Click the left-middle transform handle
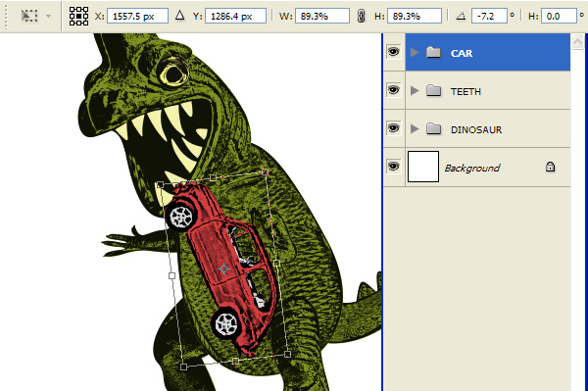The height and width of the screenshot is (391, 588). [x=171, y=276]
